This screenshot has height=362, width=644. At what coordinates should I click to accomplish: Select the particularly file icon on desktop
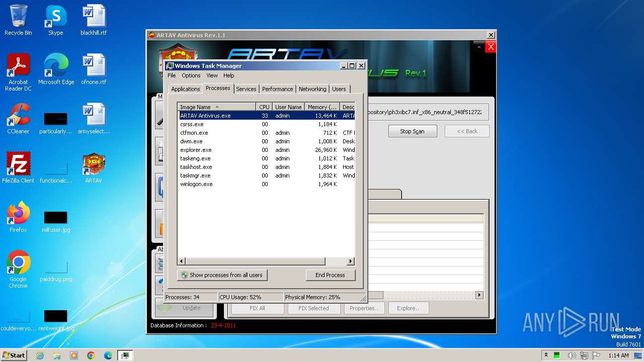[x=56, y=123]
